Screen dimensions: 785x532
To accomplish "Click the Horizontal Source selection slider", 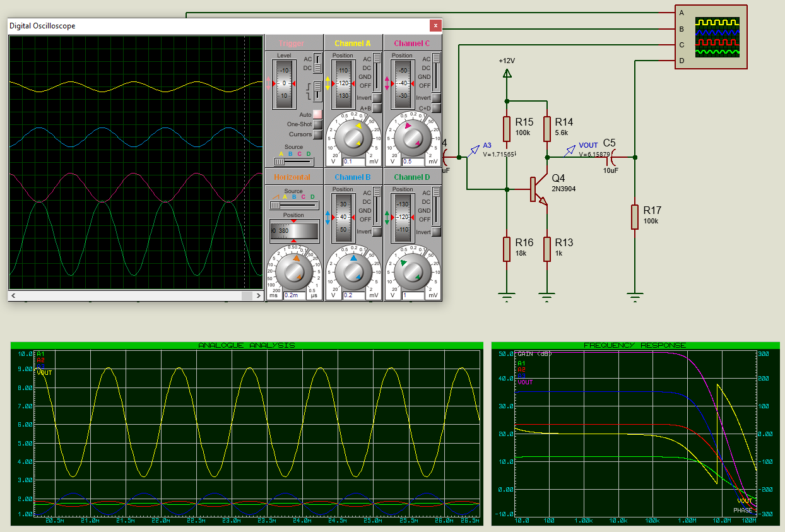I will (x=293, y=205).
